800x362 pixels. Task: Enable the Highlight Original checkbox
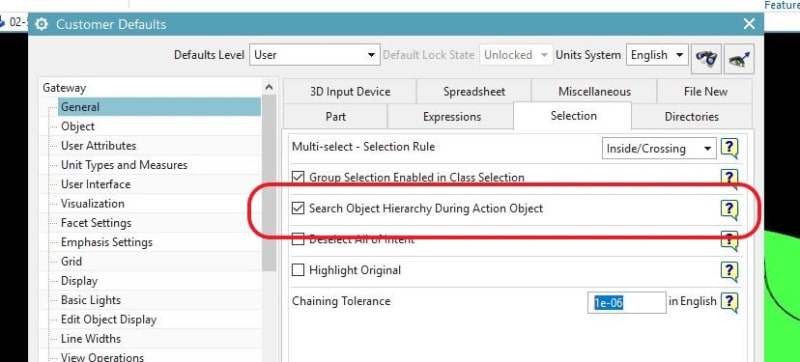click(297, 270)
